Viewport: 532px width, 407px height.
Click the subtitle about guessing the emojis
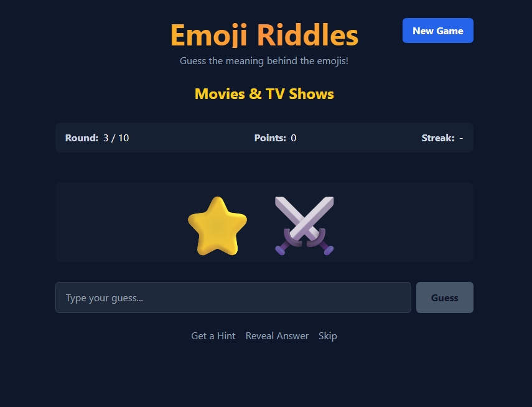click(x=264, y=61)
